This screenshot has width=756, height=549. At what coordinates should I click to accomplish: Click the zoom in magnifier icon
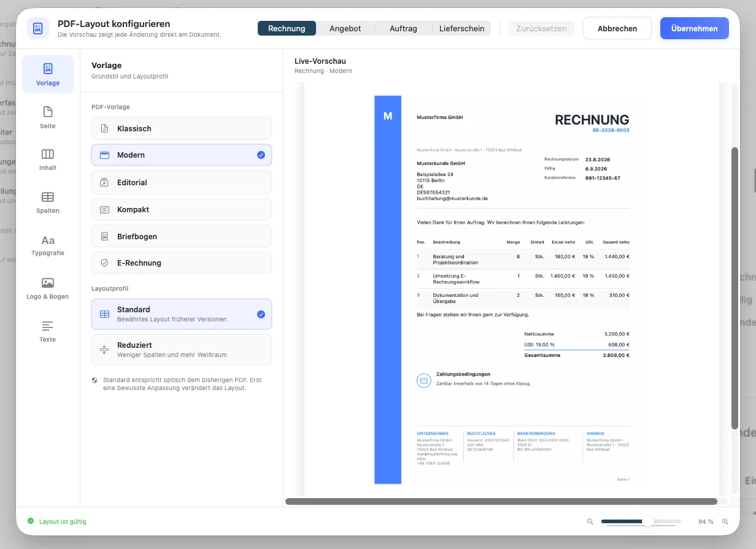click(x=725, y=521)
